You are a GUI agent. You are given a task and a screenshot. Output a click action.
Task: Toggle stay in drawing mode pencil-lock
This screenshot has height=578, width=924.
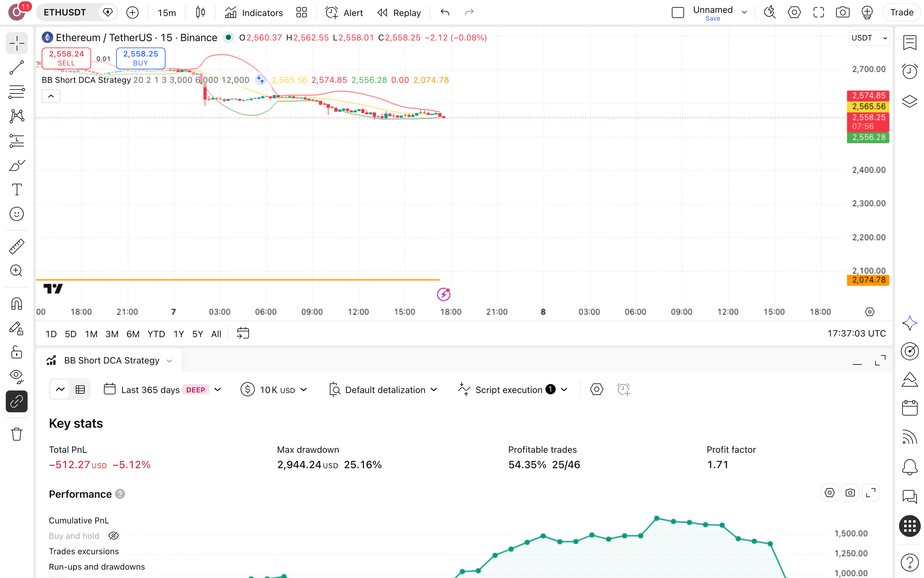coord(16,328)
